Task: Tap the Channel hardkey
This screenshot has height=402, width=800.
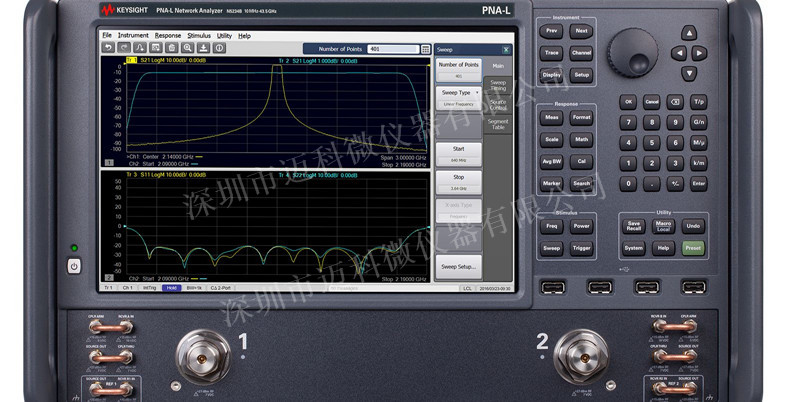Action: pos(581,53)
